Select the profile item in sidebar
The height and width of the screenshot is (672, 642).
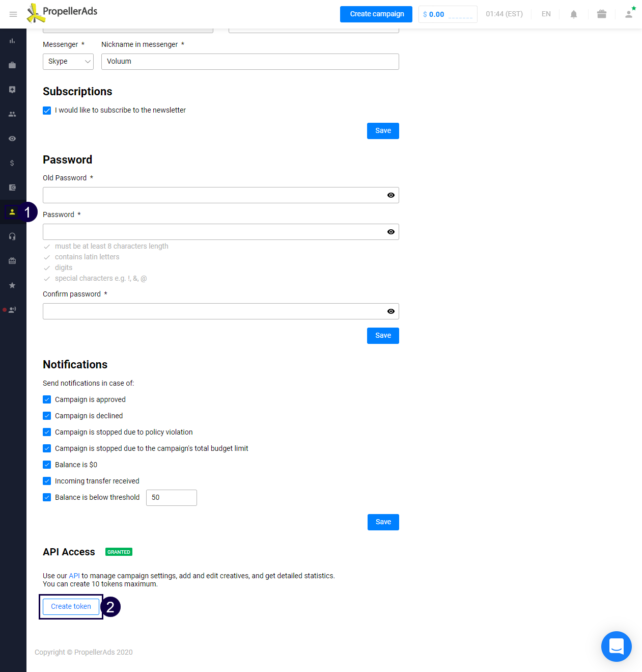(12, 212)
